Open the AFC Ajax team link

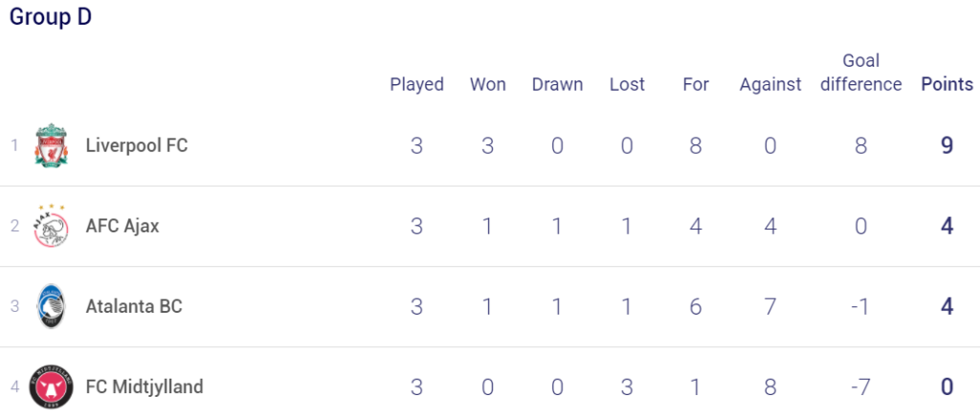click(x=122, y=226)
